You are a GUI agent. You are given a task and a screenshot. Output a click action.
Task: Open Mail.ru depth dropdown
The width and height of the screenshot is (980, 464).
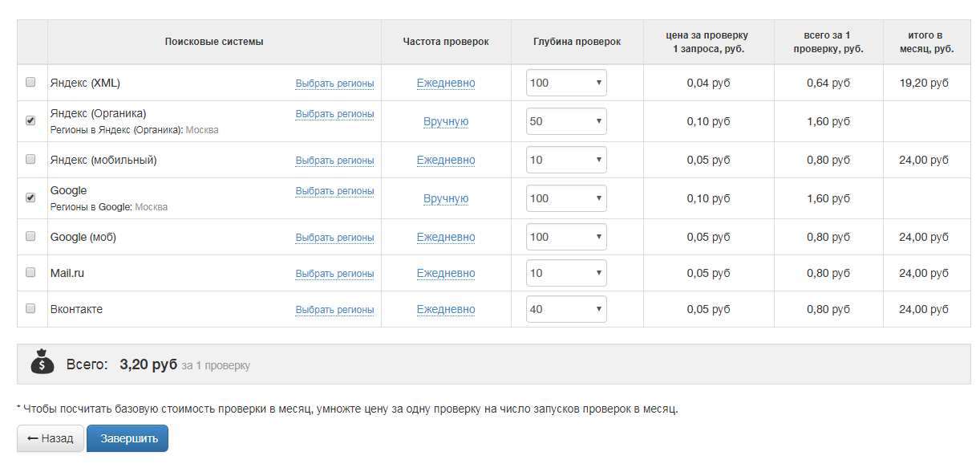coord(566,273)
